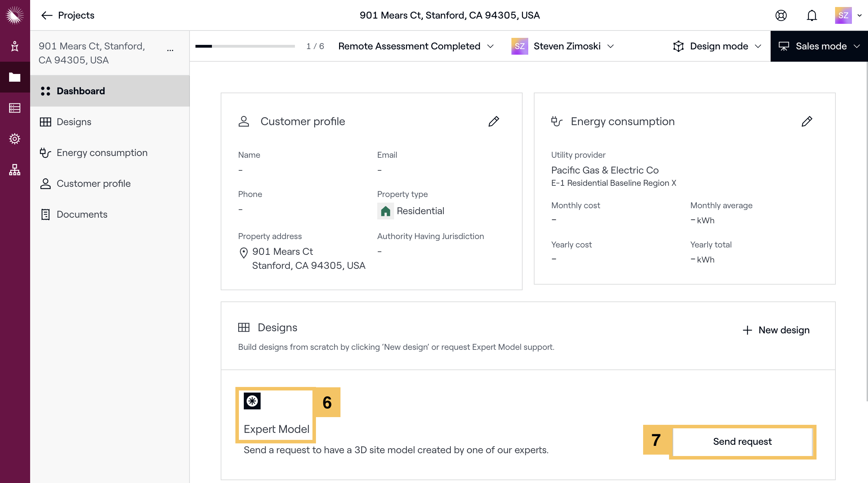Open notifications bell icon

[812, 15]
